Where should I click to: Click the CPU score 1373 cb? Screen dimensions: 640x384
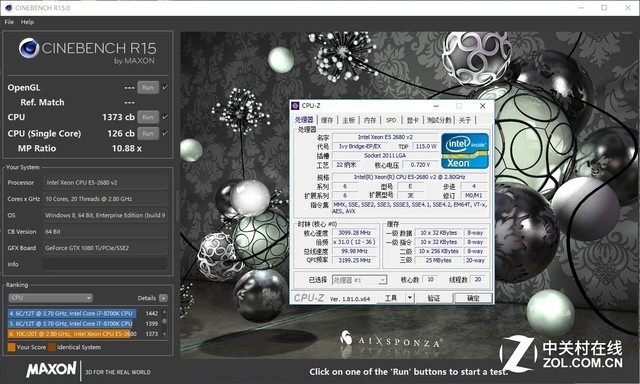(118, 117)
